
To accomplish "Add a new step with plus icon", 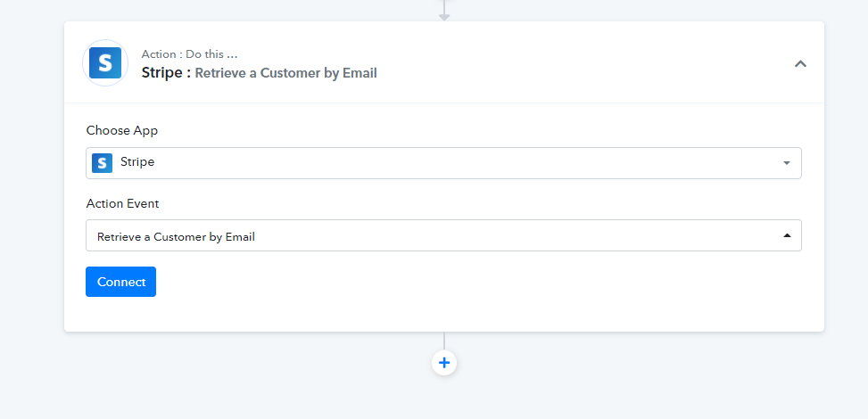I will [x=444, y=363].
